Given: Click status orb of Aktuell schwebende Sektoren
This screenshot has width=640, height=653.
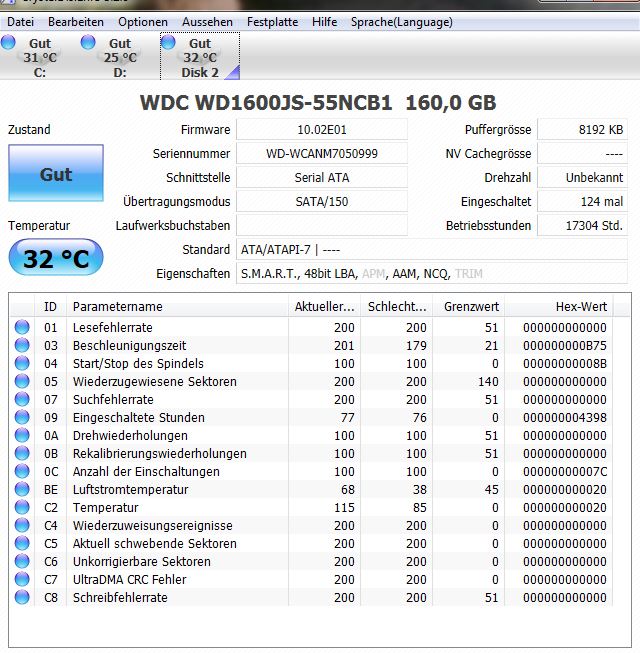Looking at the screenshot, I should click(22, 543).
